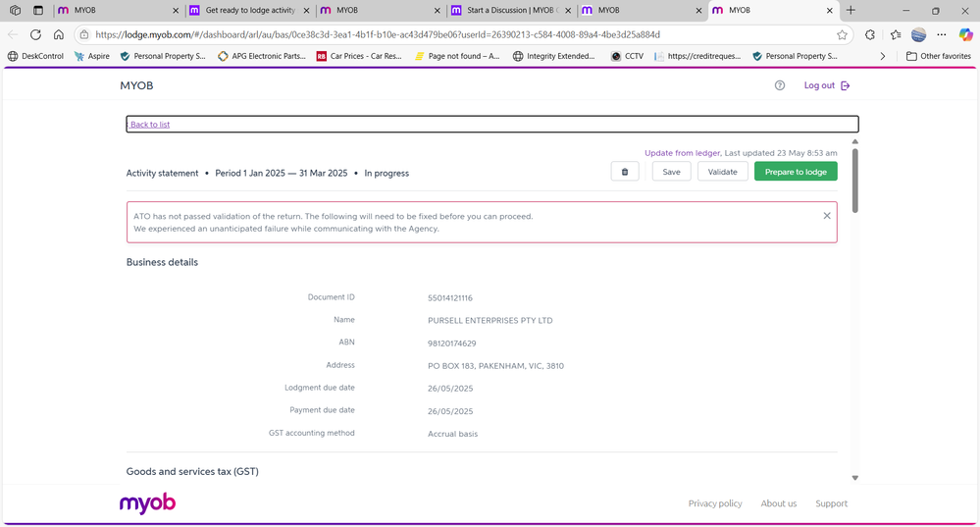Open the help question mark icon
The image size is (980, 527).
[x=780, y=85]
